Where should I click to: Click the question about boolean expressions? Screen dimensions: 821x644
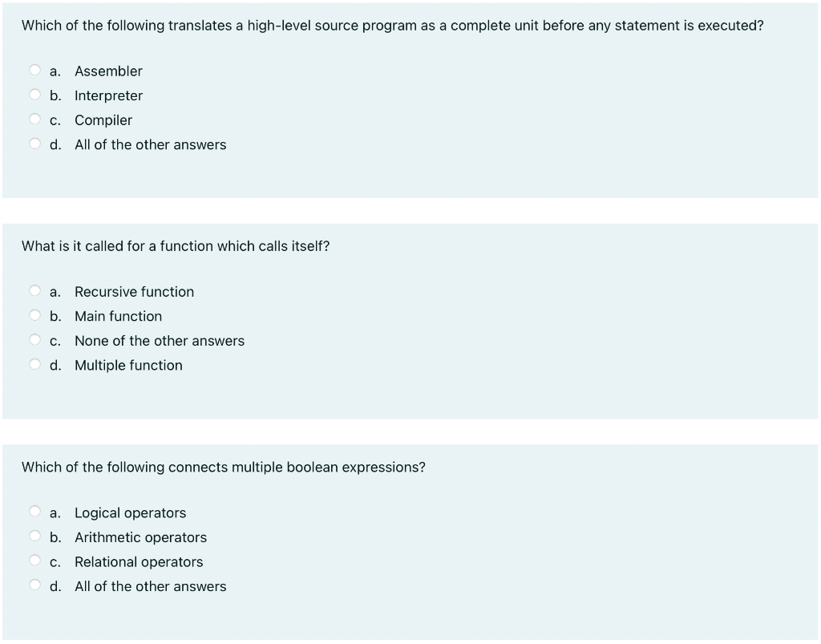pyautogui.click(x=224, y=467)
